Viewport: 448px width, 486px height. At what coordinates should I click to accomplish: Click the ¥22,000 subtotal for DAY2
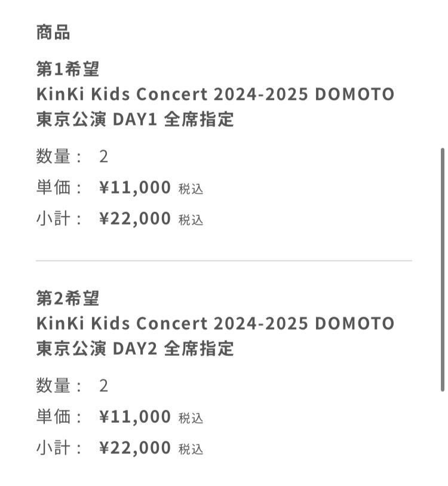pyautogui.click(x=135, y=448)
